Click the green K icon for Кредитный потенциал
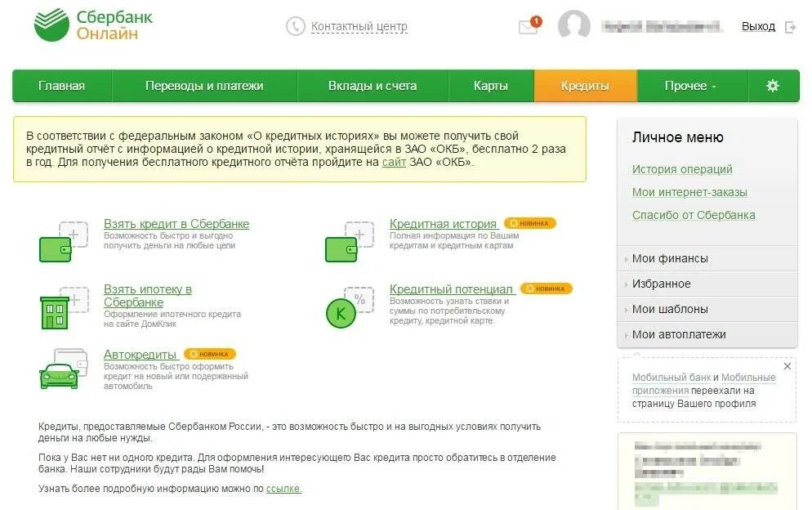This screenshot has width=812, height=510. [350, 308]
